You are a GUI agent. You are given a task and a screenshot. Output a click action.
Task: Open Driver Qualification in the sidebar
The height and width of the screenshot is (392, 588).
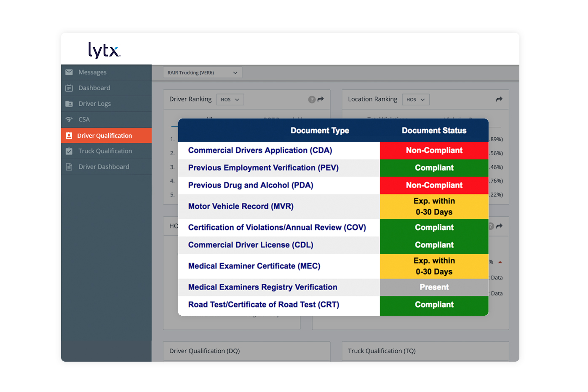(x=104, y=136)
